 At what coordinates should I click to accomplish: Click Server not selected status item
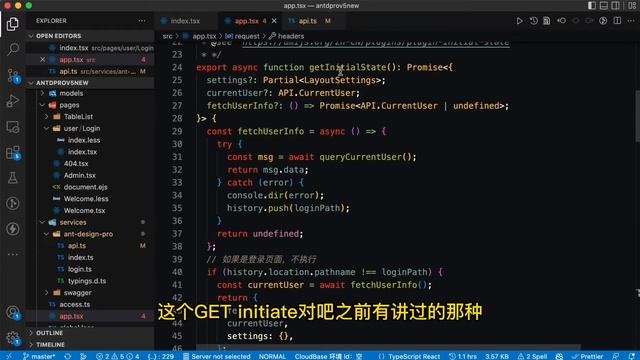[x=217, y=356]
